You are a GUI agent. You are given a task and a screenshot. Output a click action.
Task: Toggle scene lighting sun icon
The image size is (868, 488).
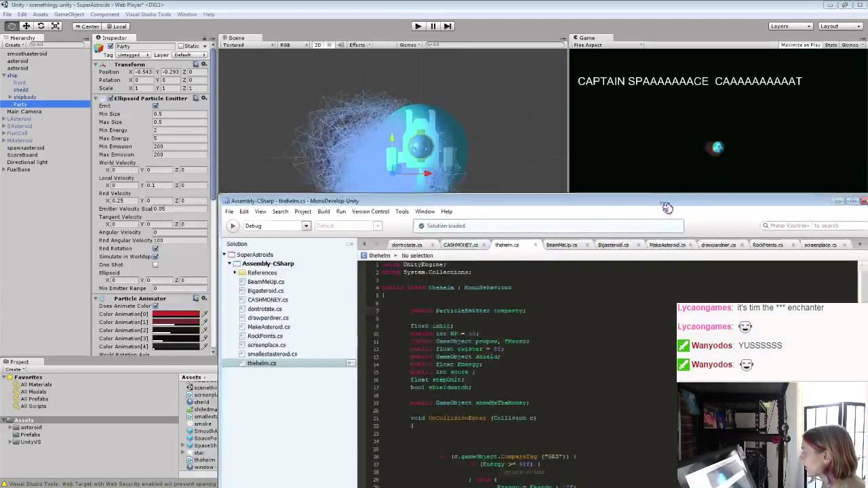[330, 45]
